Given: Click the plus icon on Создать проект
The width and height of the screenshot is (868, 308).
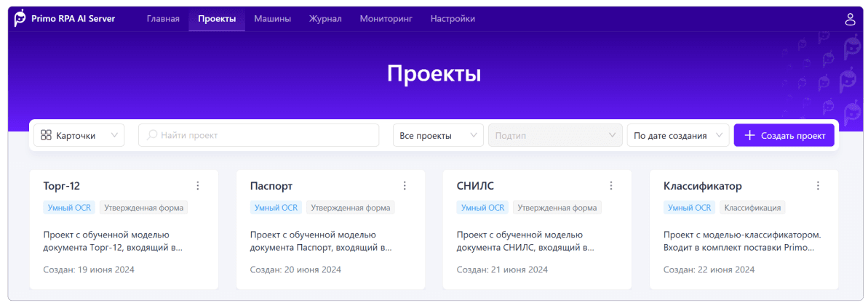Looking at the screenshot, I should coord(749,135).
